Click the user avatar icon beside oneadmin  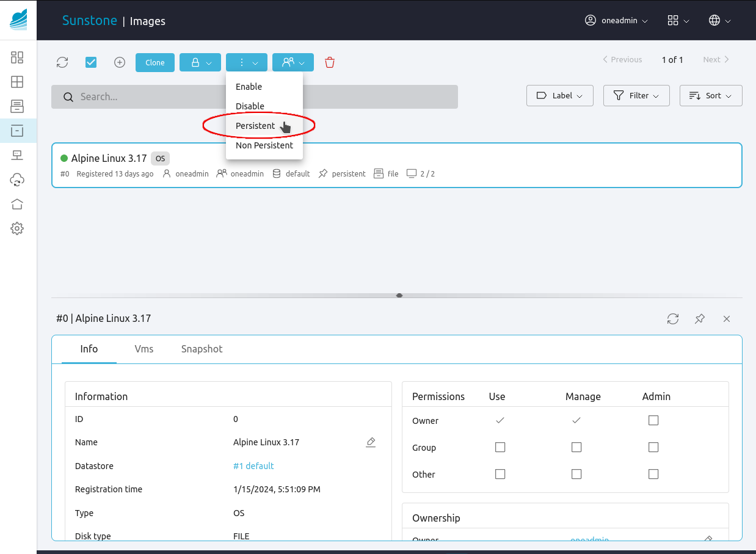[x=590, y=20]
